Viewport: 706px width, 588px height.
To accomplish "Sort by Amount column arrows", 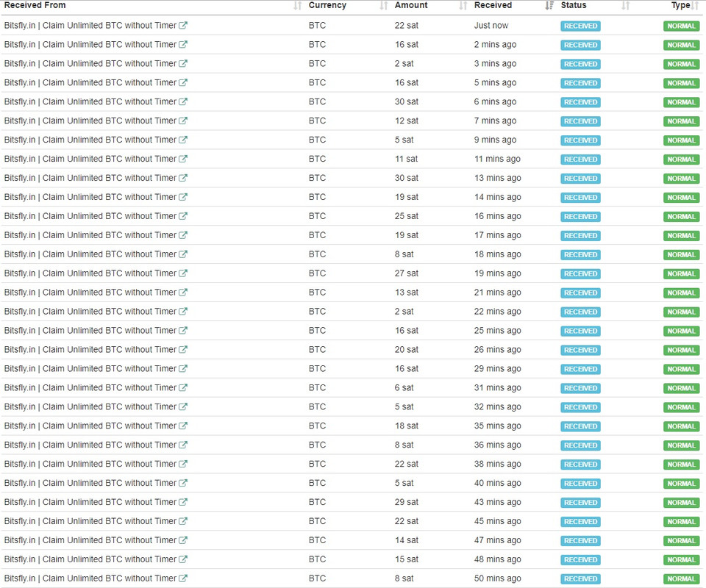I will (463, 5).
